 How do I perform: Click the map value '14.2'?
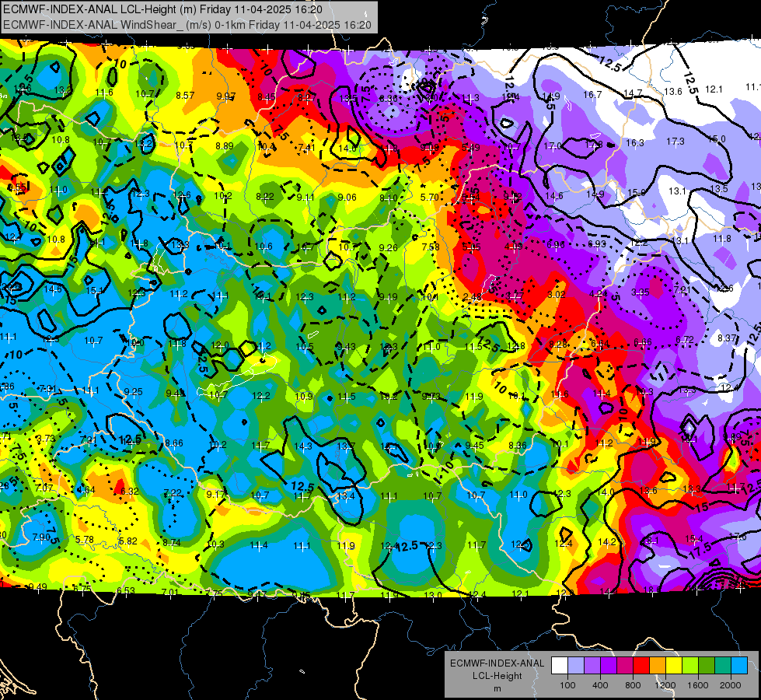coord(606,542)
